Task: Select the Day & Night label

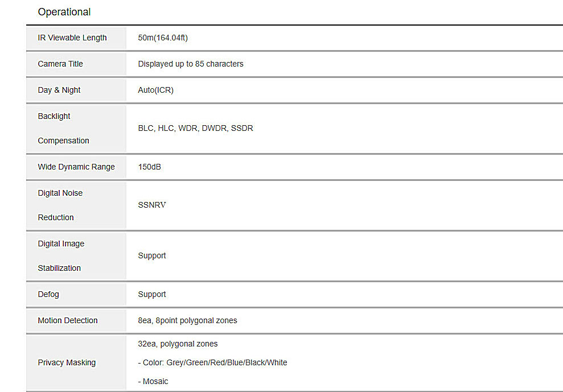Action: (x=59, y=90)
